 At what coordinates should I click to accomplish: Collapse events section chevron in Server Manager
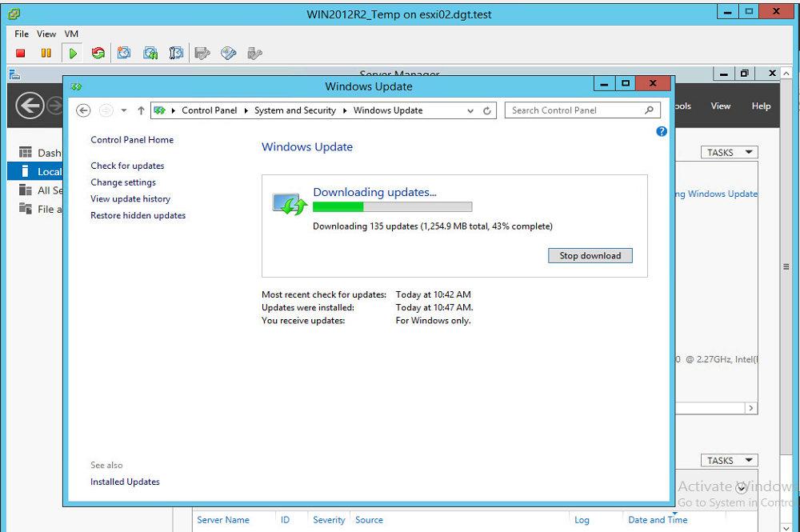(742, 488)
